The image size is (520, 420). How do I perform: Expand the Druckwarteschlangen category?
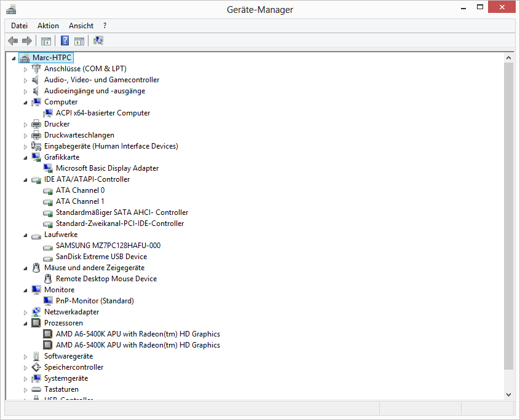[x=26, y=136]
